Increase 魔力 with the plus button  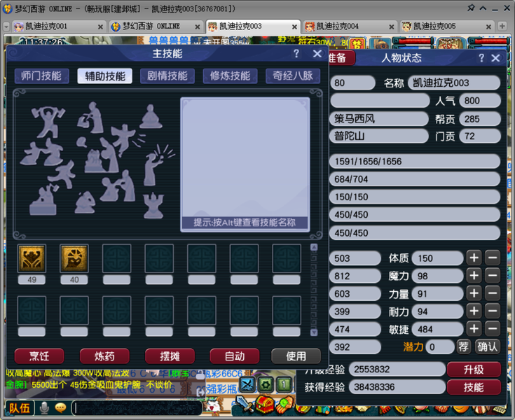tap(474, 276)
